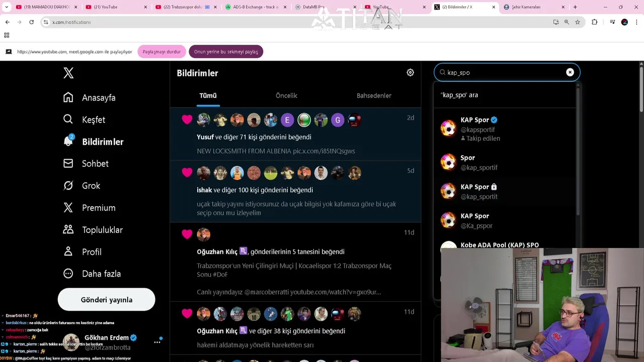Open Grok from the sidebar
The height and width of the screenshot is (362, 644).
82,186
